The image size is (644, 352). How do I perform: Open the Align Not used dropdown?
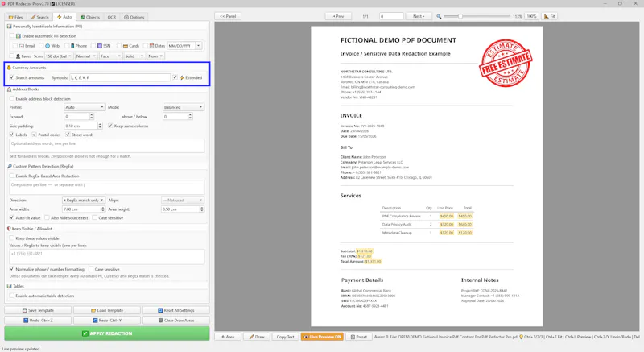[183, 200]
